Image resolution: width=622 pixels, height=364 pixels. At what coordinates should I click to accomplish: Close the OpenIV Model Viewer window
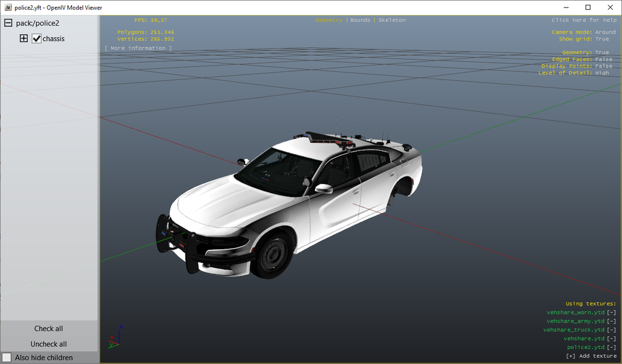tap(610, 7)
